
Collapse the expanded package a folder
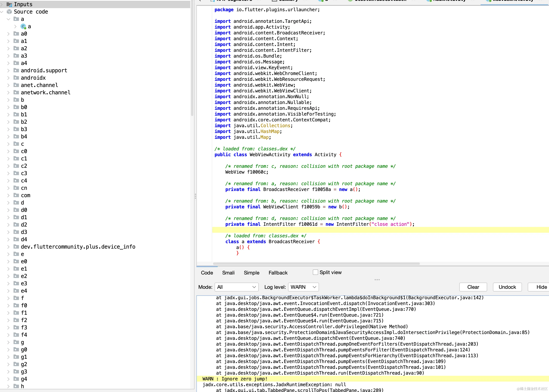pos(9,19)
